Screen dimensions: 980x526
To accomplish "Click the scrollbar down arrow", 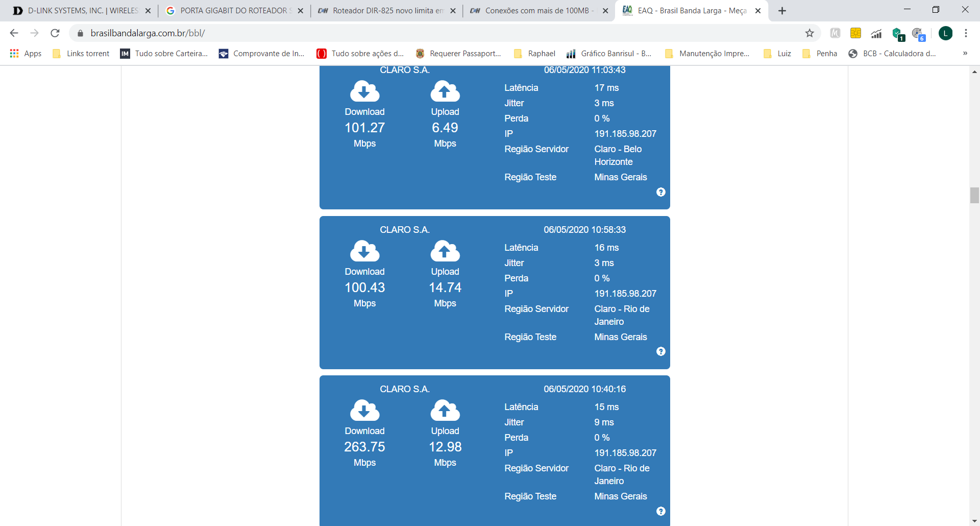I will 974,521.
